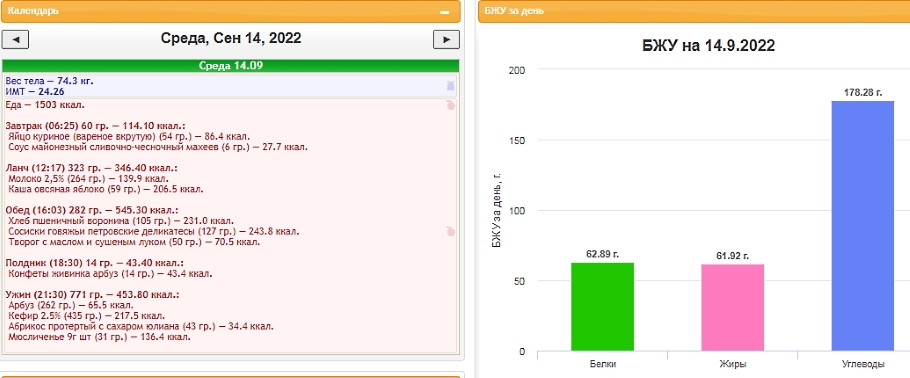
Task: Click the apple icon in Обед section
Action: [450, 232]
